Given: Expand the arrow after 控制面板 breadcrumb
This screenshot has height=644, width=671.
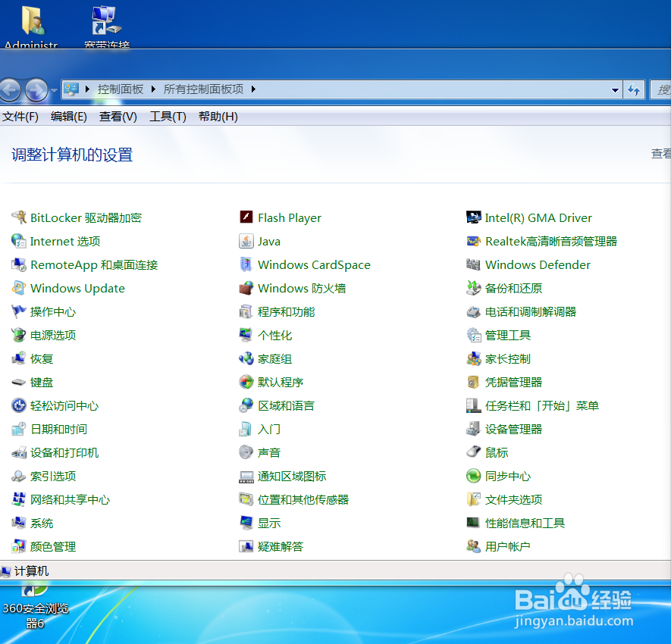Looking at the screenshot, I should coord(153,89).
